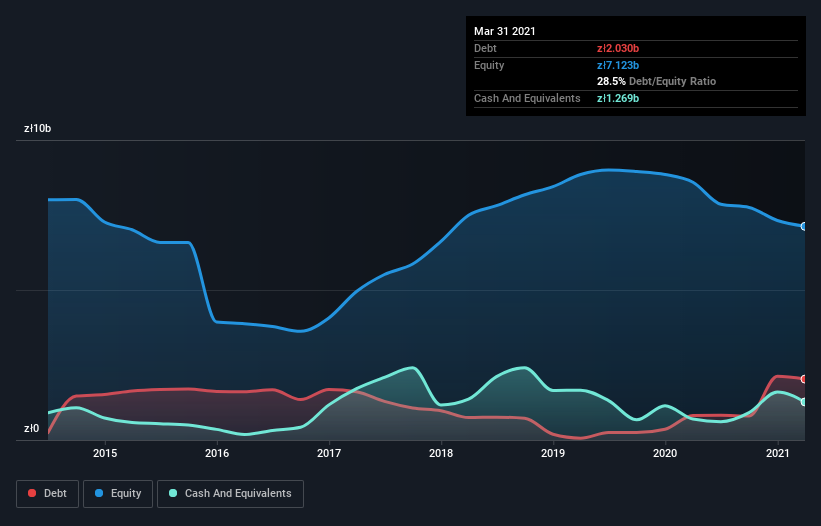Select the 2017 x-axis label
This screenshot has width=821, height=526.
pos(329,453)
